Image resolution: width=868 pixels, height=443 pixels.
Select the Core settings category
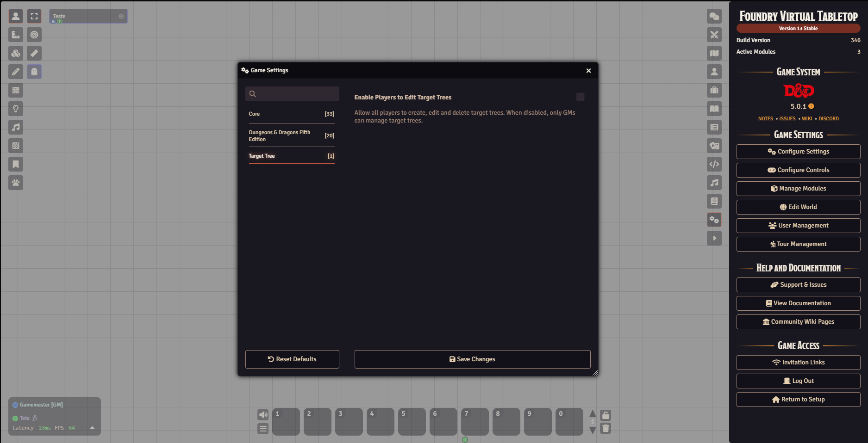(291, 114)
